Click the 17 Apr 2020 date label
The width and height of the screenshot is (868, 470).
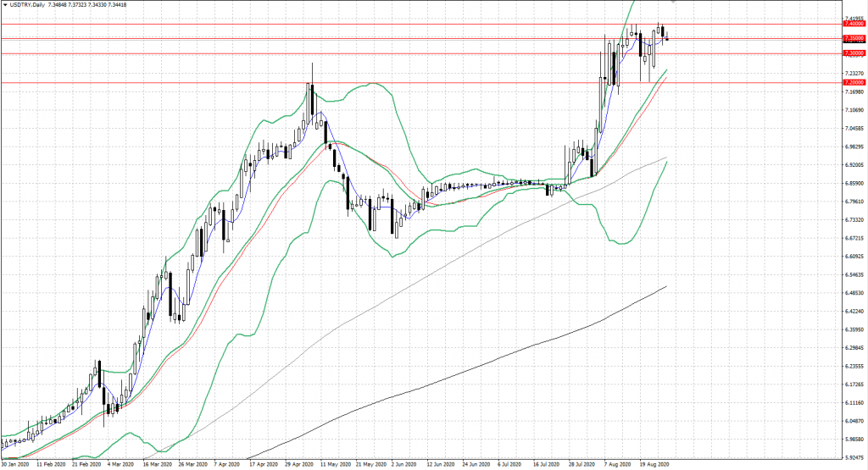pos(264,465)
